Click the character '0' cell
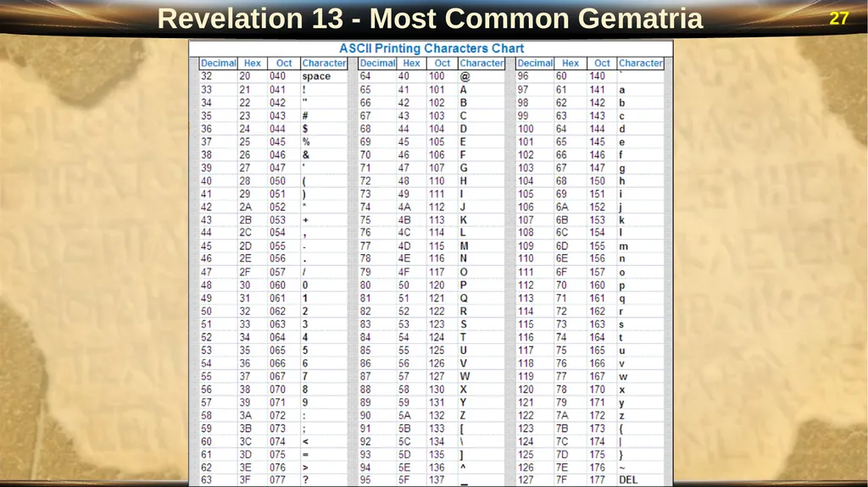 click(305, 285)
